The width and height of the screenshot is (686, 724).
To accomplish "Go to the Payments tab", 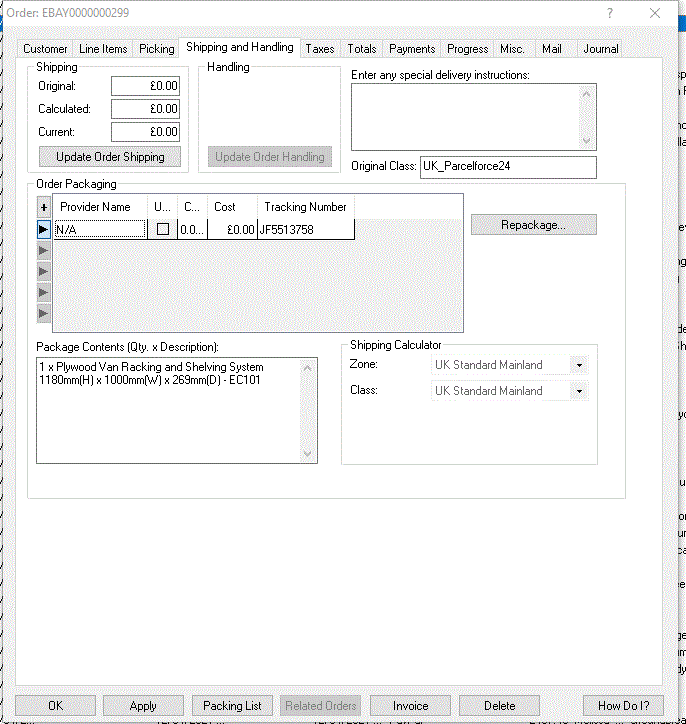I will tap(412, 49).
